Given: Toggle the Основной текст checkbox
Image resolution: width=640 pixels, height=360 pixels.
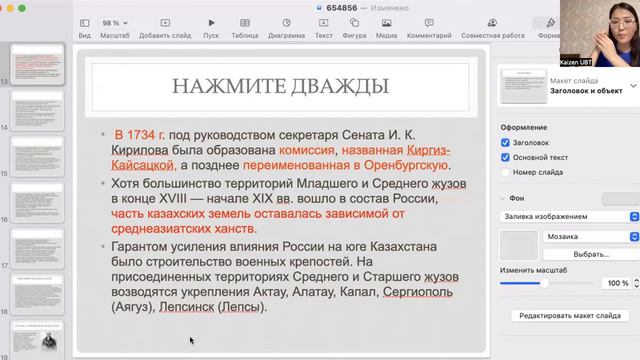Looking at the screenshot, I should [x=505, y=157].
